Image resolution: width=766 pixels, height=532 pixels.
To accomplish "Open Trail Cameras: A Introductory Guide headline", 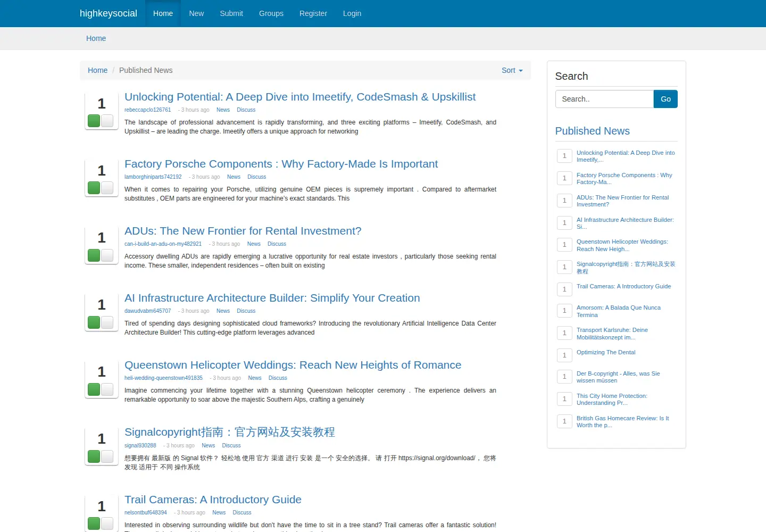I will click(213, 500).
